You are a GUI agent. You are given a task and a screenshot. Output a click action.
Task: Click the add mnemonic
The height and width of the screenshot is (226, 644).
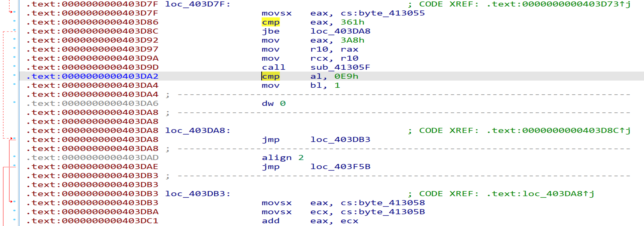(270, 221)
